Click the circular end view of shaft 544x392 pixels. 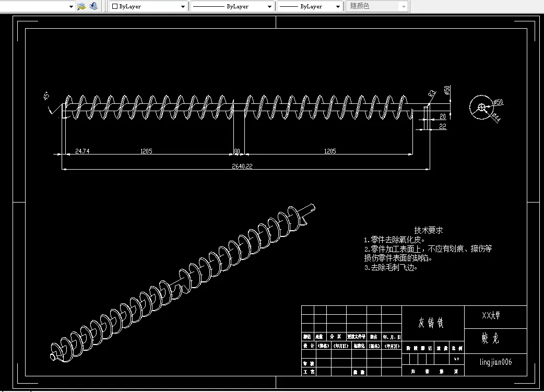pos(481,107)
